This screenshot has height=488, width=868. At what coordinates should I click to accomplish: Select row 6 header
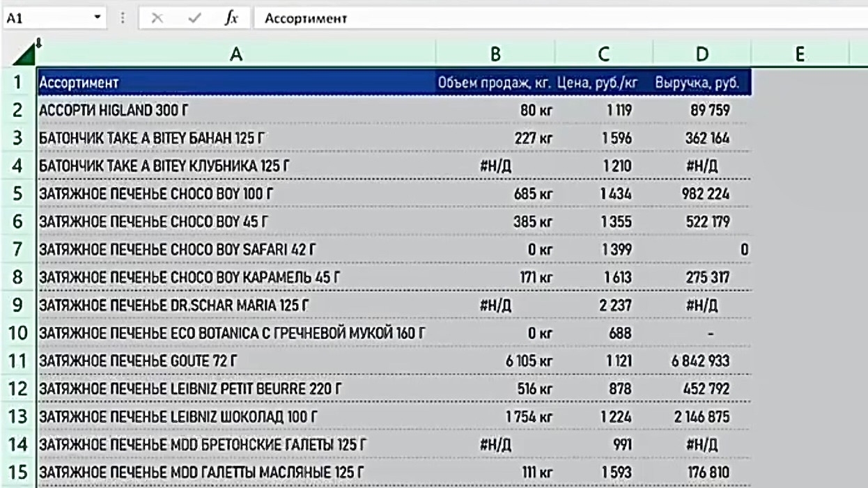coord(18,221)
